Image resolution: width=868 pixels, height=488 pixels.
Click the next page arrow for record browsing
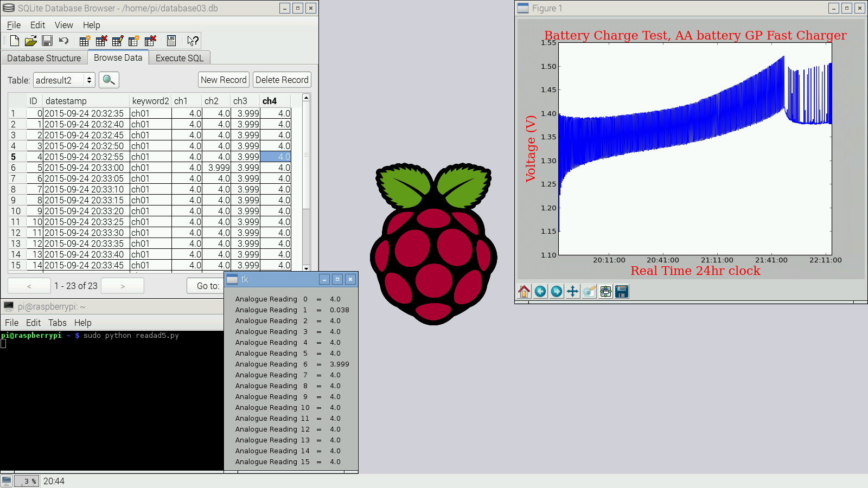click(122, 285)
